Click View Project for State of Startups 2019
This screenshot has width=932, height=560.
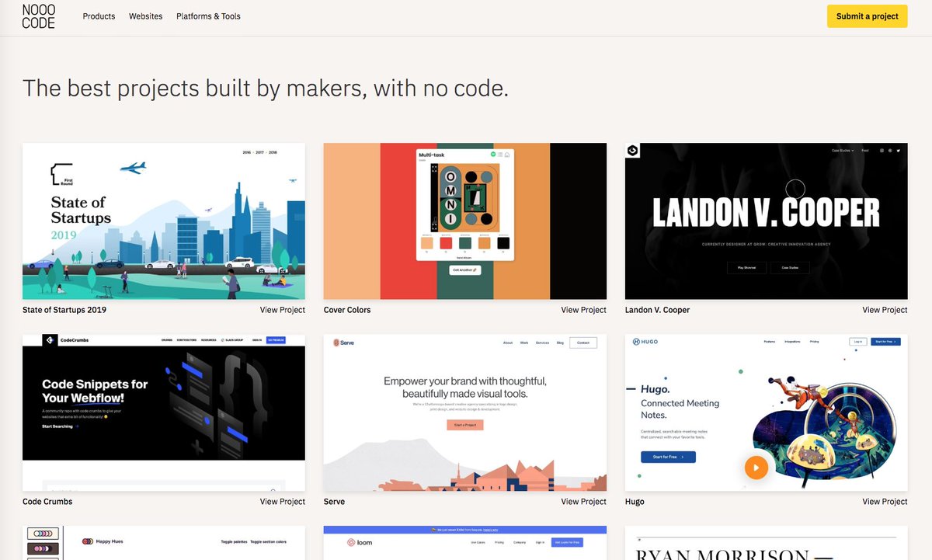click(283, 310)
